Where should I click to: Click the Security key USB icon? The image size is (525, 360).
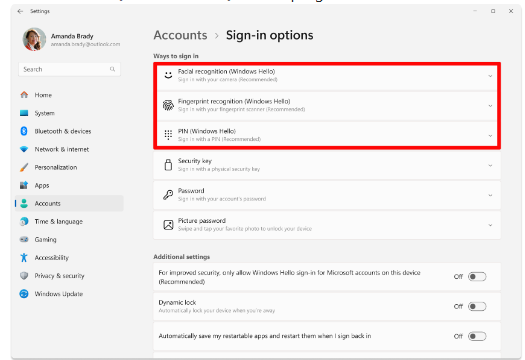(168, 165)
